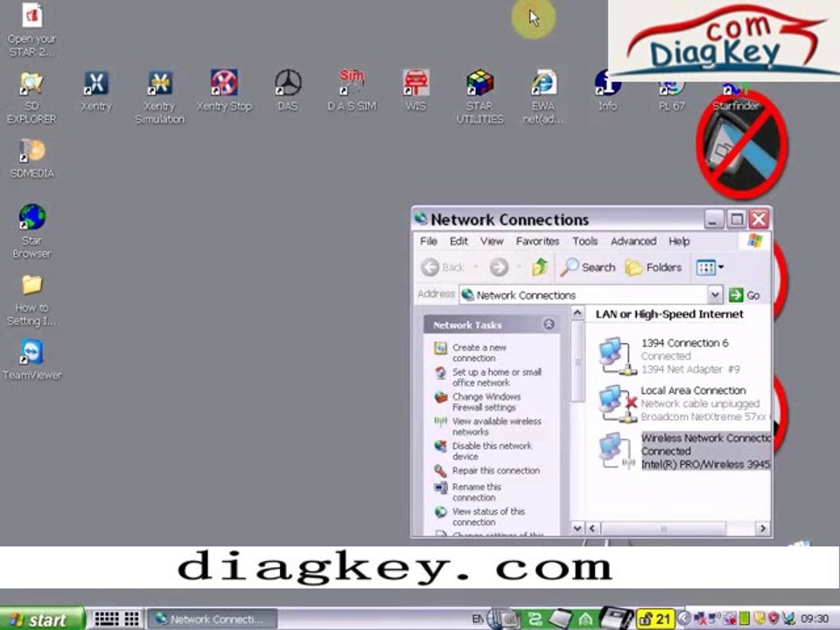The width and height of the screenshot is (840, 630).
Task: Select the 1394 Connection 6 icon
Action: (616, 356)
